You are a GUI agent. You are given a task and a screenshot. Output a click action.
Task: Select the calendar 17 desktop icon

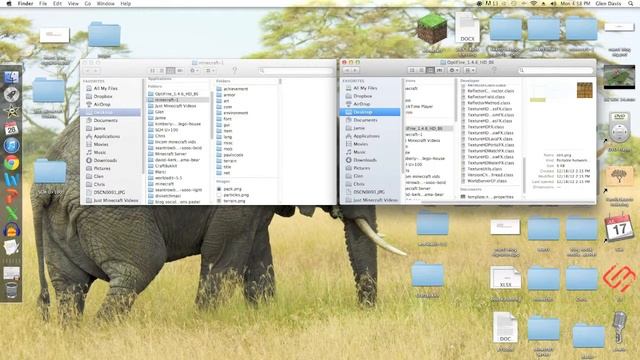click(619, 228)
